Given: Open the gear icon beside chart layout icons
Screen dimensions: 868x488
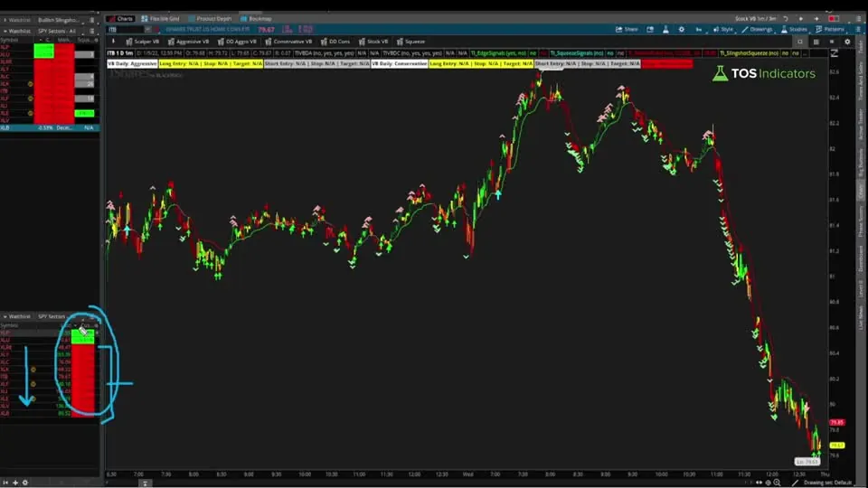Looking at the screenshot, I should pyautogui.click(x=847, y=42).
